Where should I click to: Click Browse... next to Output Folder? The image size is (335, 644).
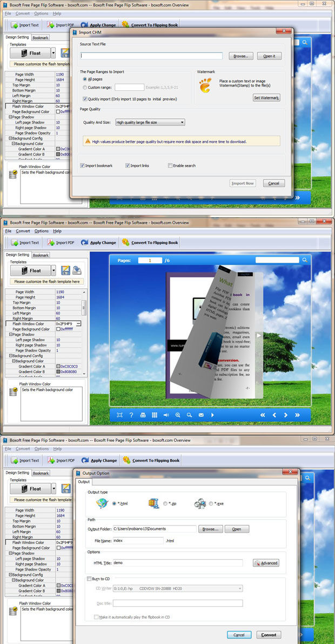click(x=211, y=529)
